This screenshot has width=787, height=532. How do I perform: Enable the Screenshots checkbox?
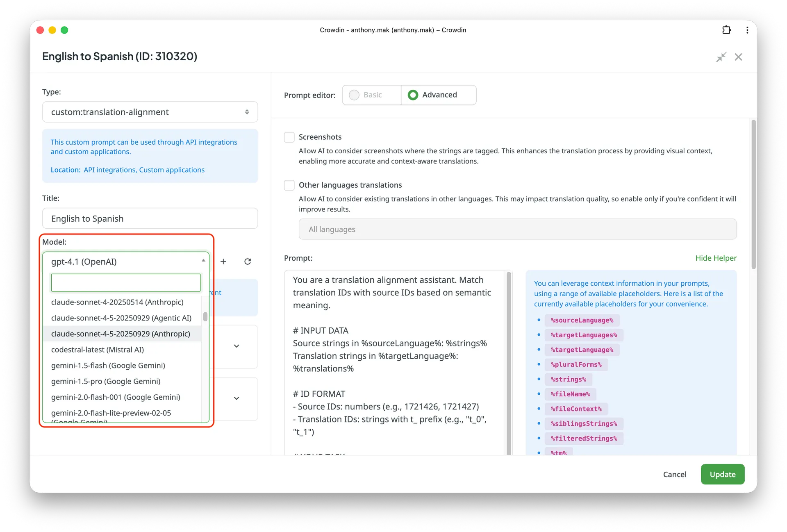pos(289,137)
